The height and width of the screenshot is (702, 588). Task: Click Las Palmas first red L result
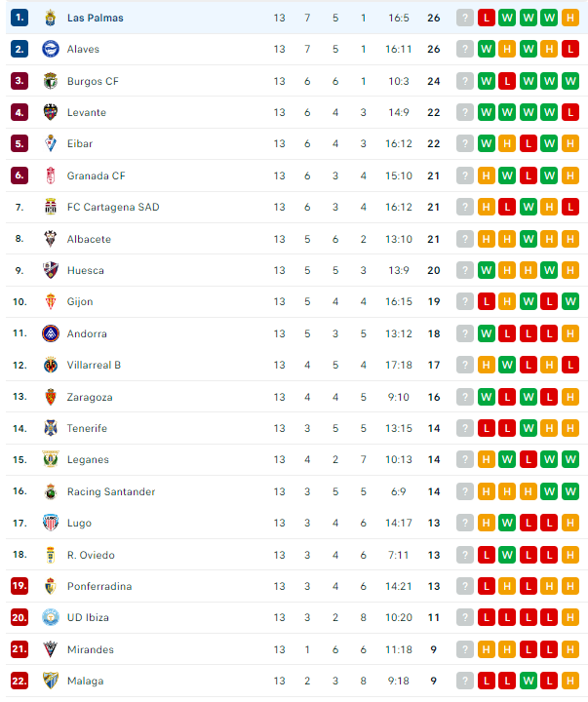[x=487, y=18]
